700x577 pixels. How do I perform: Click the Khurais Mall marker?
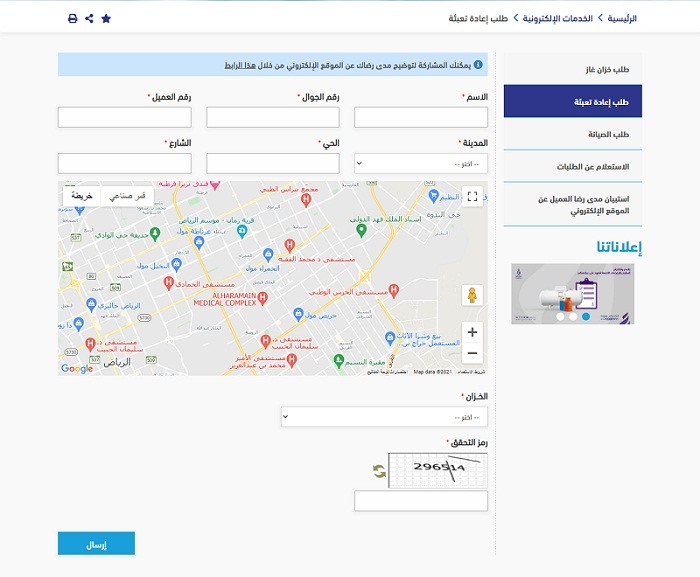point(298,314)
